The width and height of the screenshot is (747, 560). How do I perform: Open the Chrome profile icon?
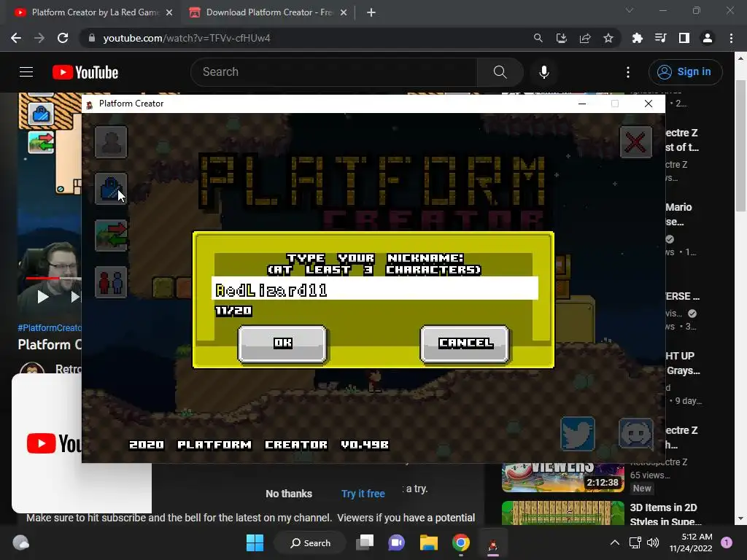(x=708, y=38)
